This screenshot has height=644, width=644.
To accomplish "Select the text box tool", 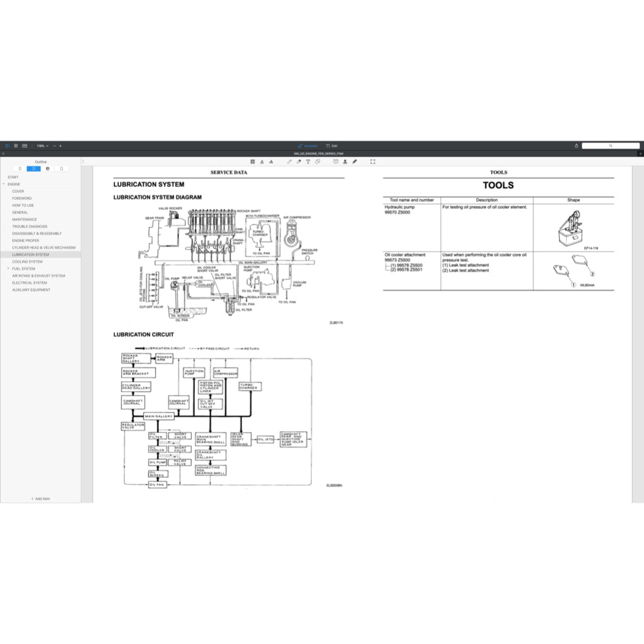I will tap(308, 162).
